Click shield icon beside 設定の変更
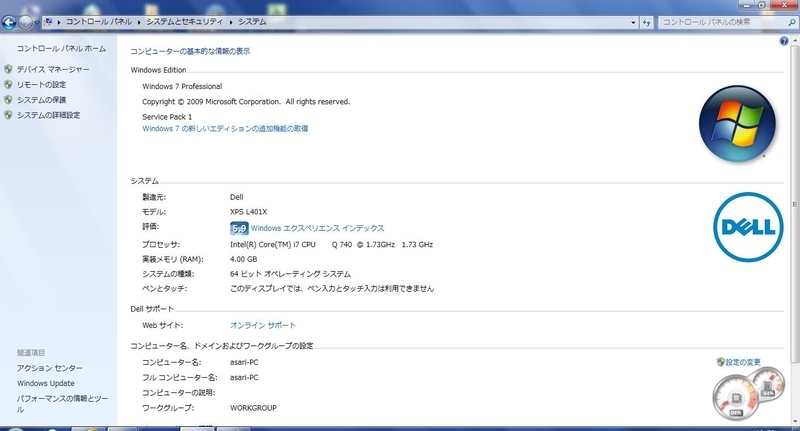The width and height of the screenshot is (800, 431). tap(720, 362)
